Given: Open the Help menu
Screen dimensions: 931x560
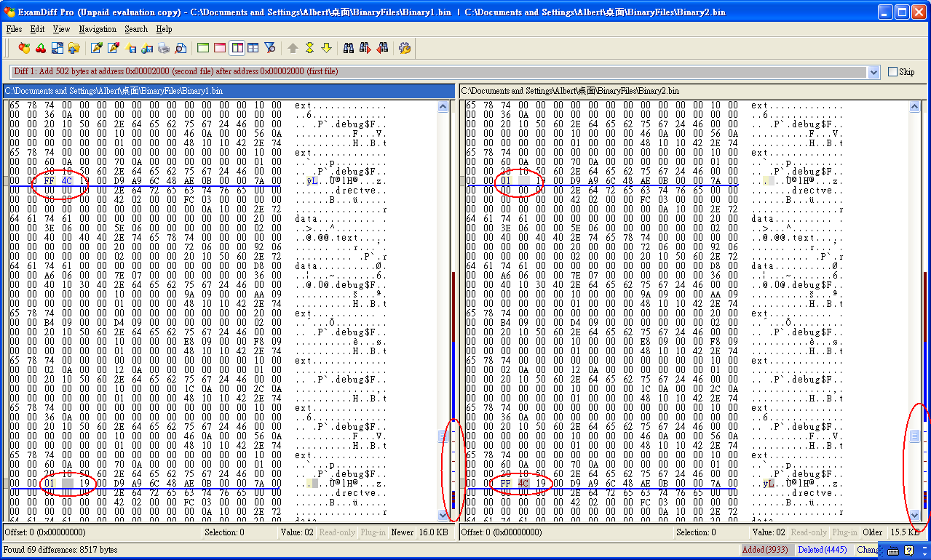Looking at the screenshot, I should click(165, 29).
